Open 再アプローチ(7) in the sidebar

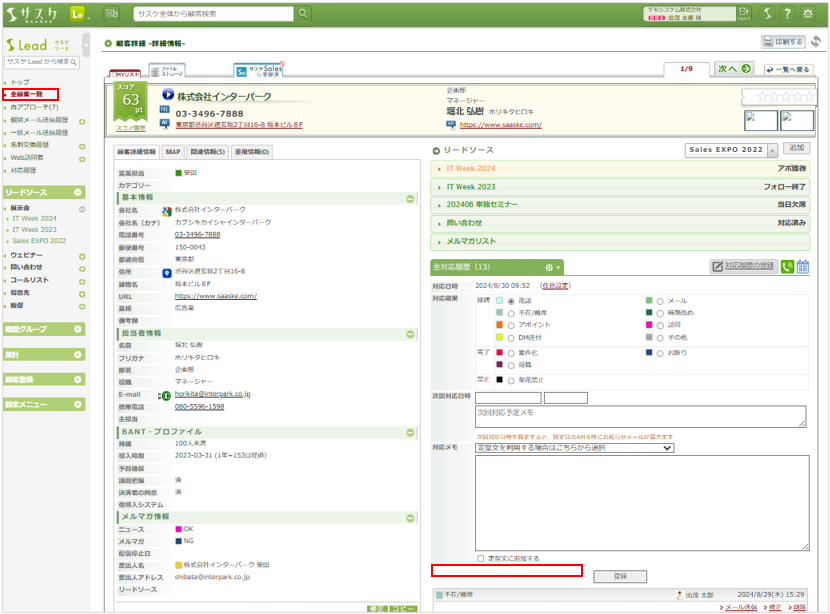[34, 107]
